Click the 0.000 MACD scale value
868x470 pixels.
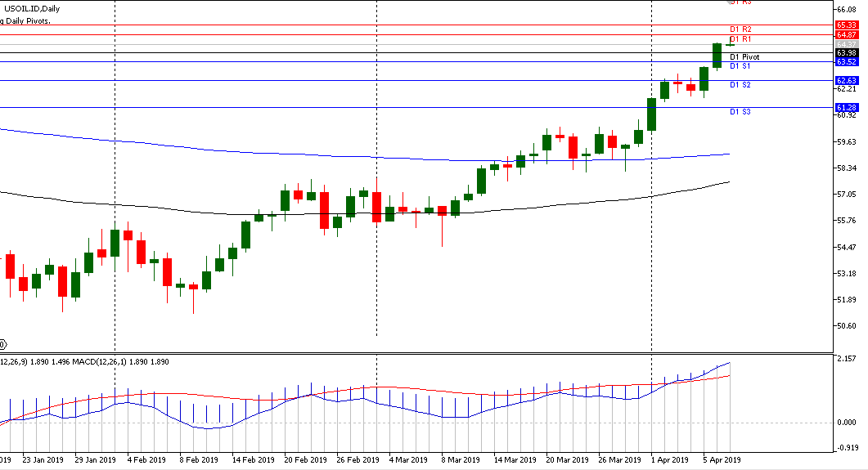(x=847, y=423)
